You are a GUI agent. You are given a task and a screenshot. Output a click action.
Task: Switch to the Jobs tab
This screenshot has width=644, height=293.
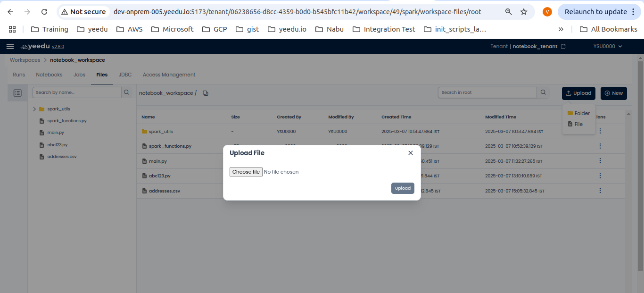tap(79, 75)
